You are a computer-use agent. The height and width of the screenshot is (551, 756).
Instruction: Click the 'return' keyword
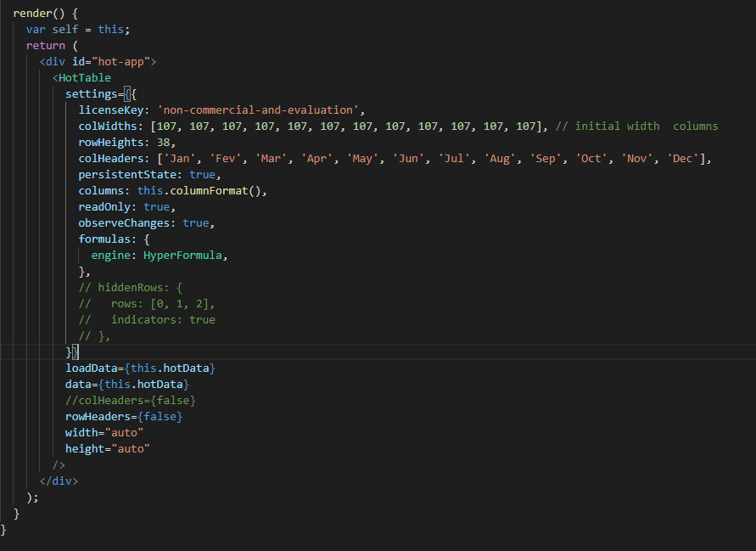45,46
